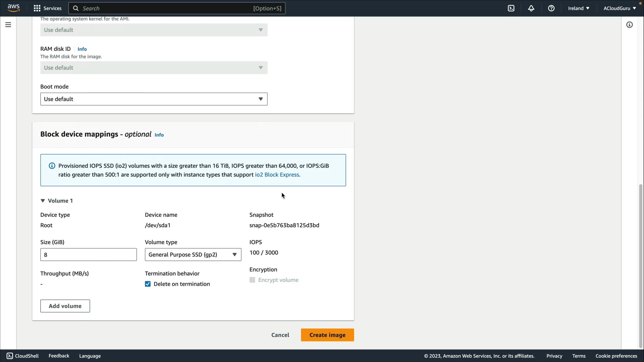This screenshot has height=362, width=644.
Task: Expand the left hamburger navigation menu
Action: tap(8, 25)
